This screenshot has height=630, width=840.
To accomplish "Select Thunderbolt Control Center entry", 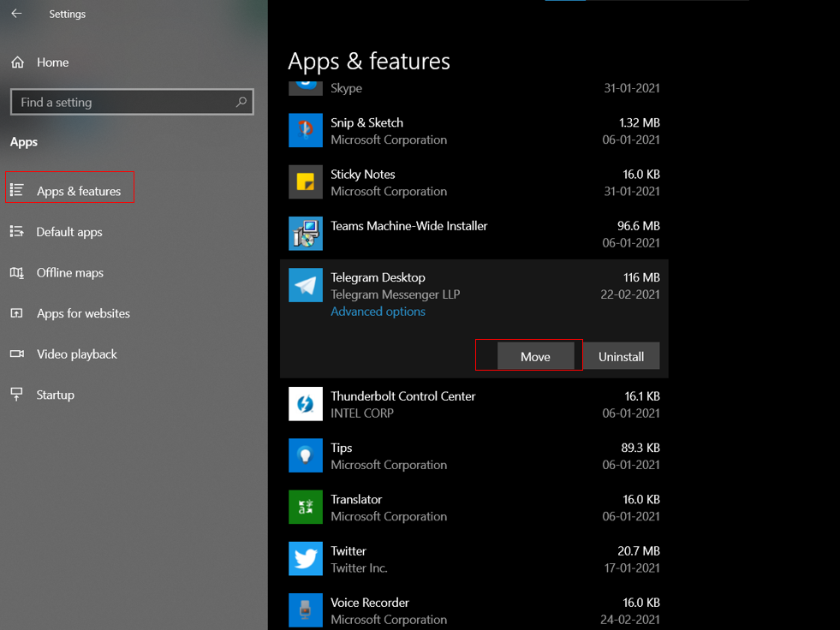I will point(402,396).
